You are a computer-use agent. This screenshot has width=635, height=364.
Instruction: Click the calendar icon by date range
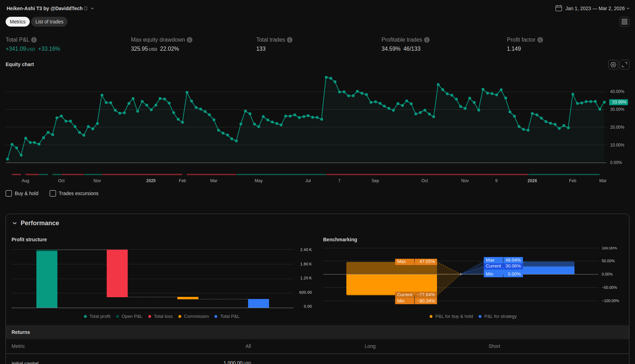tap(559, 8)
